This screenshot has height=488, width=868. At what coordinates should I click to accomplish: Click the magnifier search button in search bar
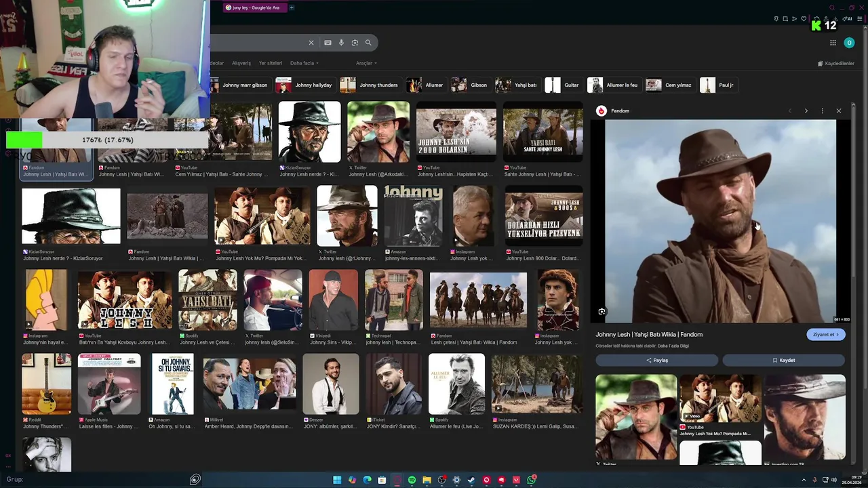pos(368,43)
